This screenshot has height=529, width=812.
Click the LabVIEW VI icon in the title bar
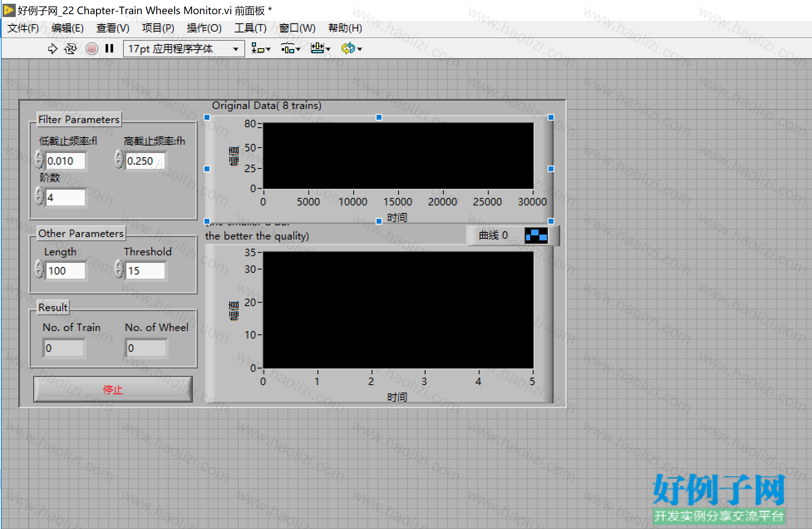pyautogui.click(x=9, y=10)
